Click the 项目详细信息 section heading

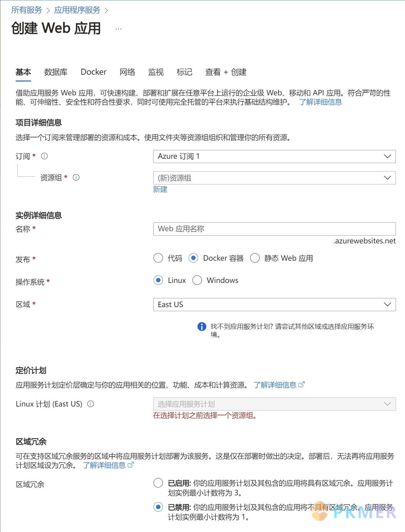[39, 123]
